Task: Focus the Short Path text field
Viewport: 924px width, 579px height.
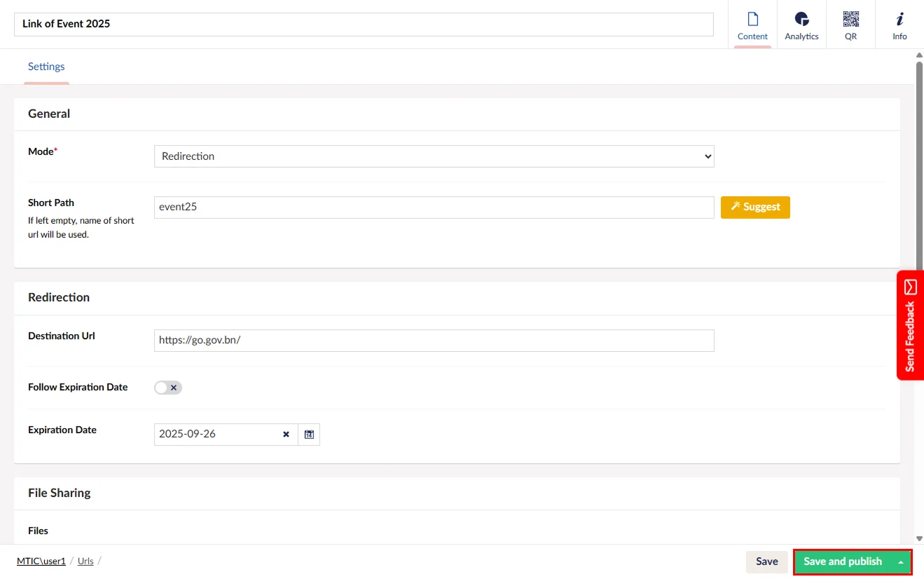Action: (434, 207)
